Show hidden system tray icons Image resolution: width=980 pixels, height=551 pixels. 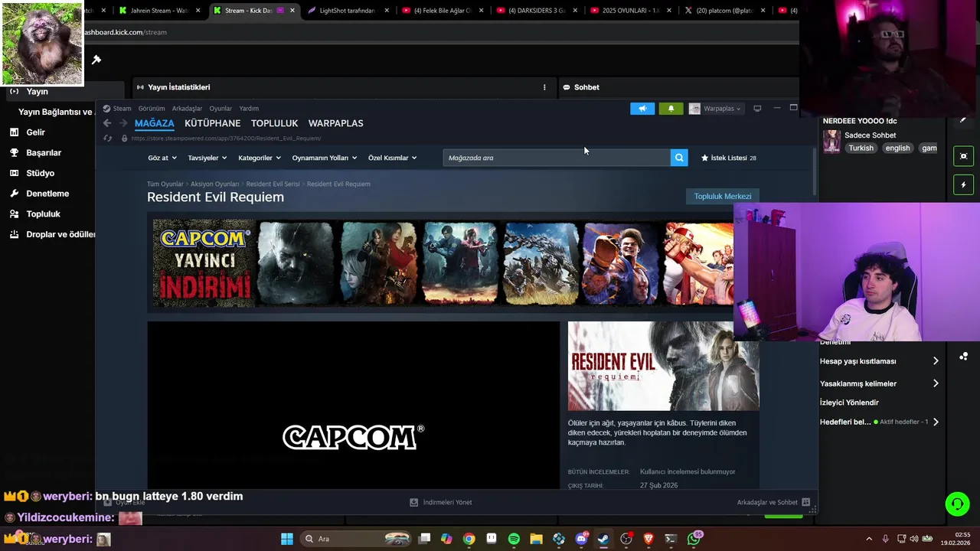pyautogui.click(x=868, y=539)
